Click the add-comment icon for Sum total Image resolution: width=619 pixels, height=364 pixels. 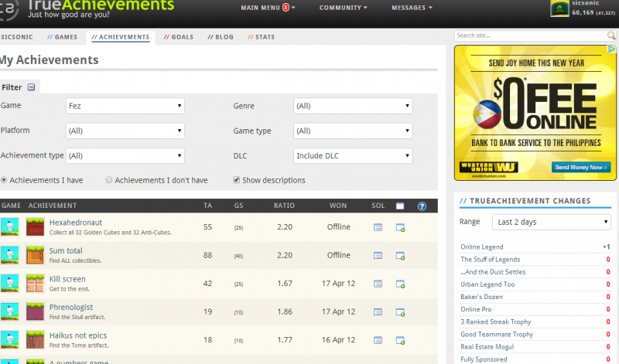400,256
